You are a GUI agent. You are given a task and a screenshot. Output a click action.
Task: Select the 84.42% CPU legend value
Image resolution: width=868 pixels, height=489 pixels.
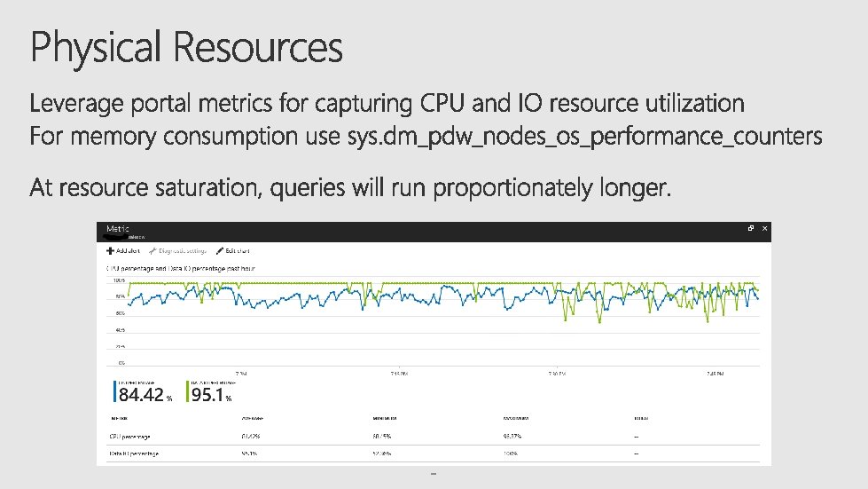click(146, 395)
